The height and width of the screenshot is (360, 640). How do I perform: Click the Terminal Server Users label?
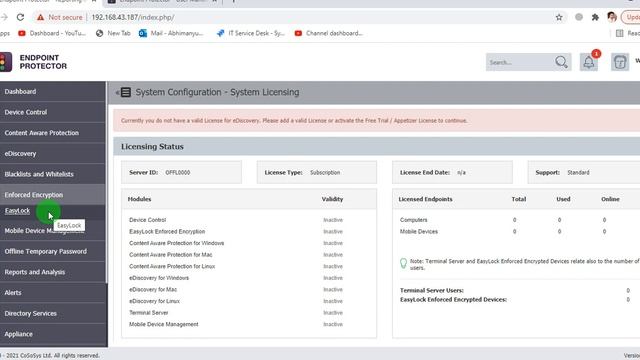(x=432, y=291)
